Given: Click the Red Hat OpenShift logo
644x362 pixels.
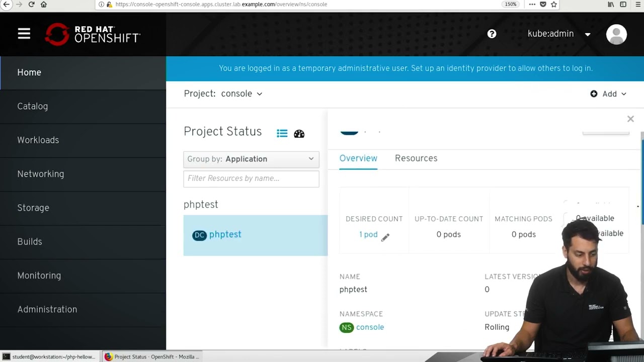Looking at the screenshot, I should tap(93, 34).
